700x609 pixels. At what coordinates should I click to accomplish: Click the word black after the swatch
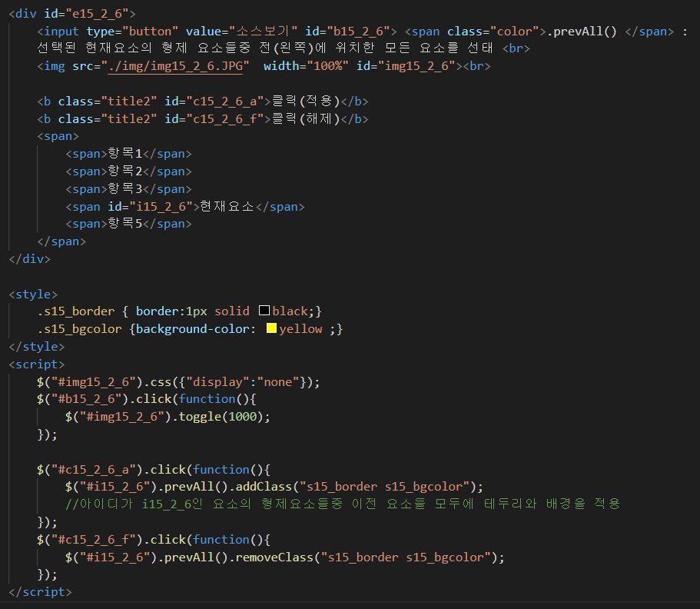(x=290, y=311)
